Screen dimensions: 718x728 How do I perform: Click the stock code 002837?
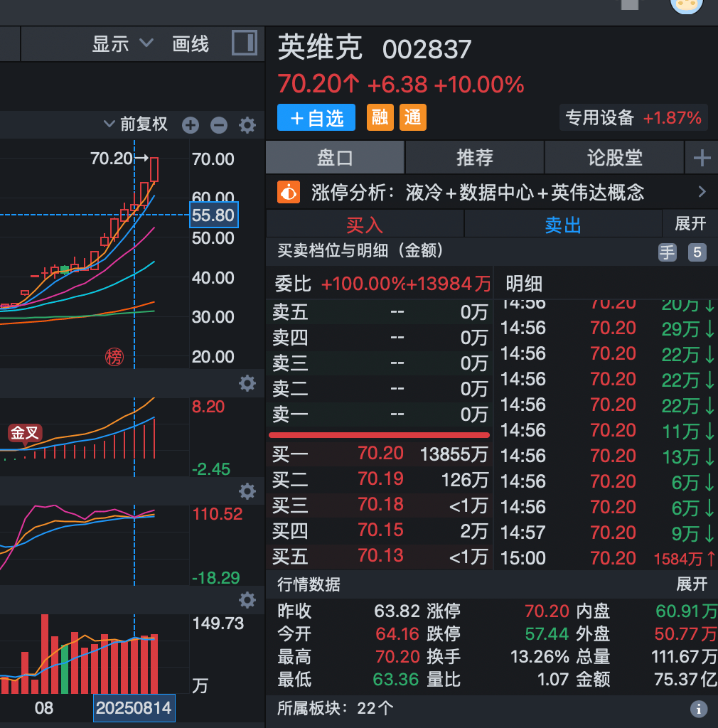[427, 49]
